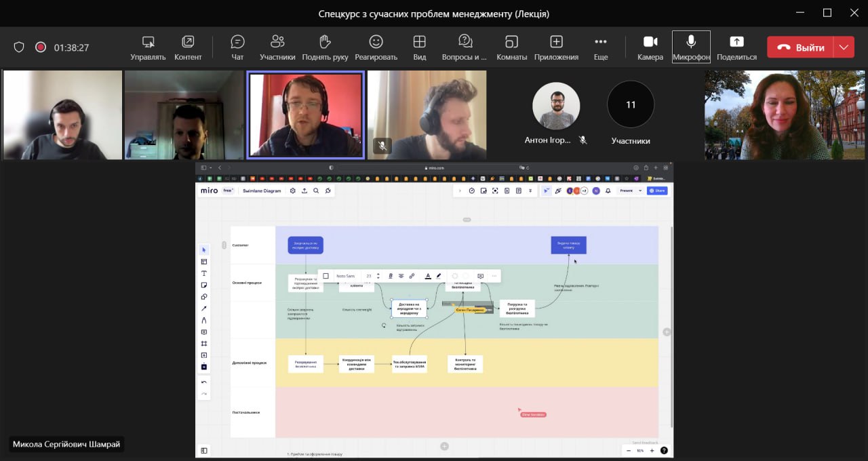
Task: Open the Приложения apps panel
Action: click(x=556, y=47)
